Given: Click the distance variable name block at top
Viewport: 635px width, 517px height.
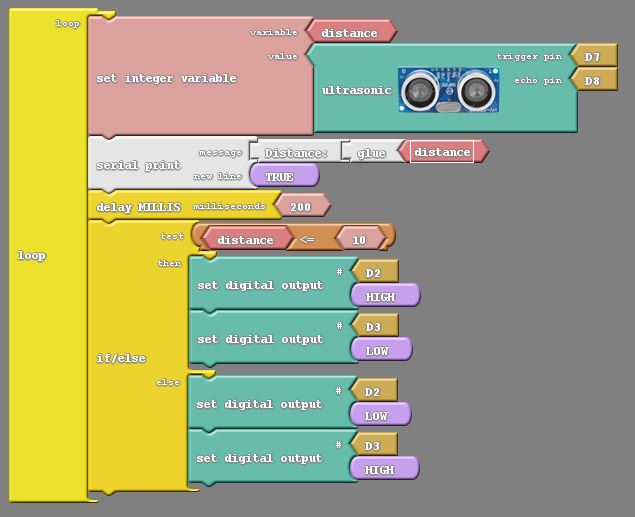Looking at the screenshot, I should 350,33.
